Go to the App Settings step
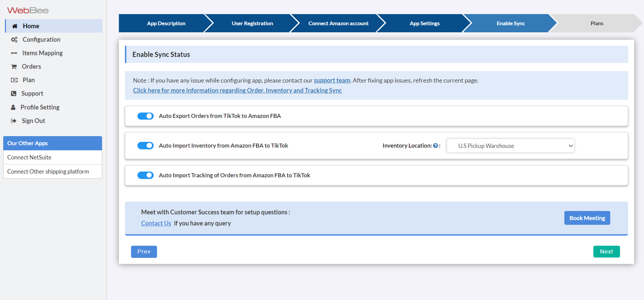This screenshot has width=644, height=300. [424, 23]
